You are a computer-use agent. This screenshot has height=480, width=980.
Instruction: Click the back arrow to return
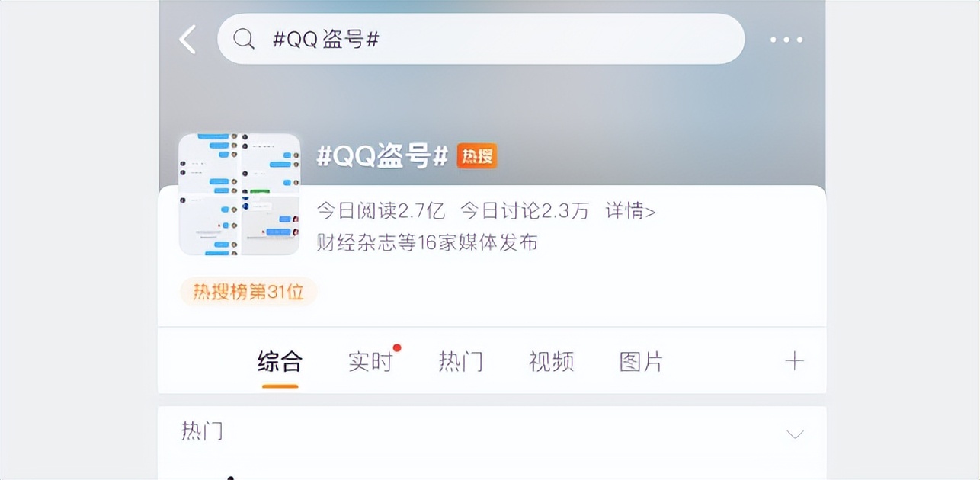[188, 40]
